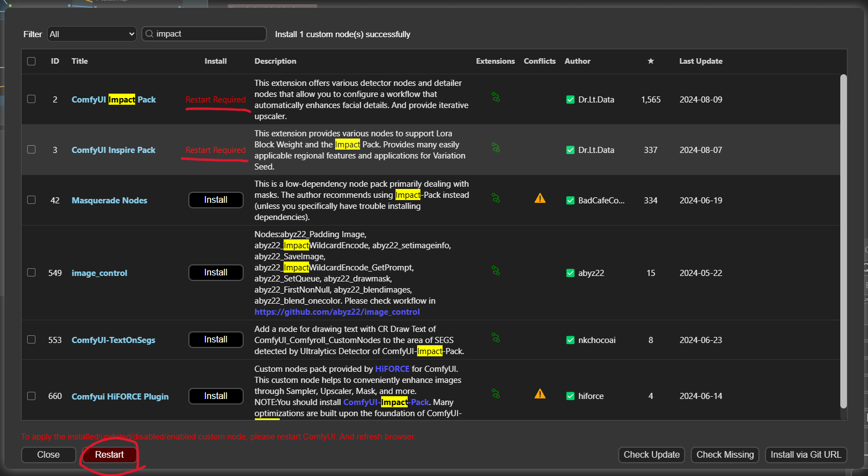Show extensions icon for Comfyui HiFORCE Plugin
This screenshot has height=476, width=868.
pyautogui.click(x=496, y=394)
